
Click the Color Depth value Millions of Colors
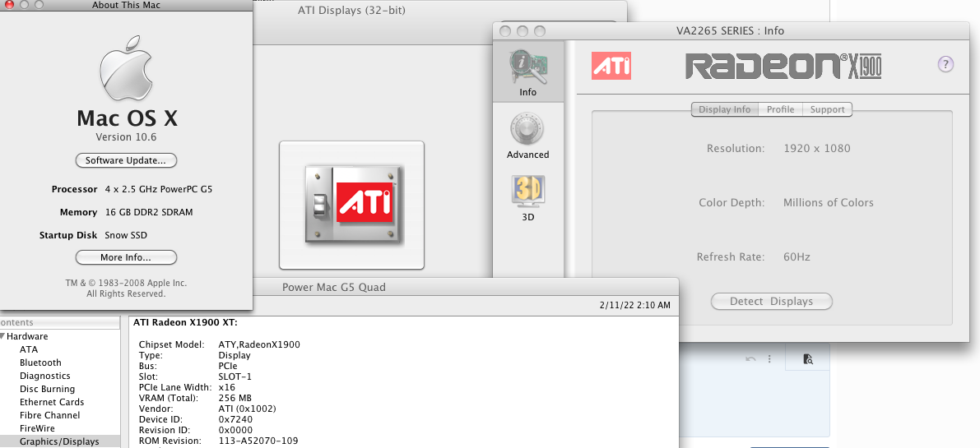tap(828, 202)
